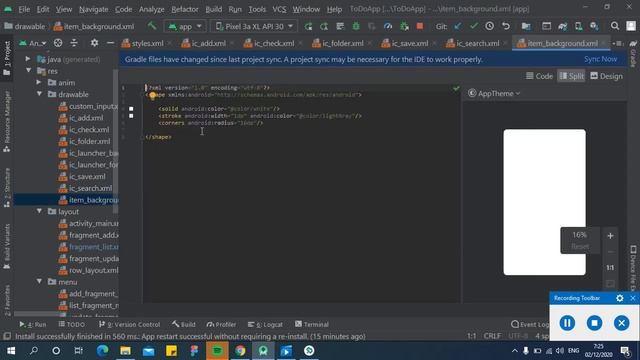Image resolution: width=640 pixels, height=360 pixels.
Task: Set preview zoom to 1:1
Action: [x=610, y=268]
